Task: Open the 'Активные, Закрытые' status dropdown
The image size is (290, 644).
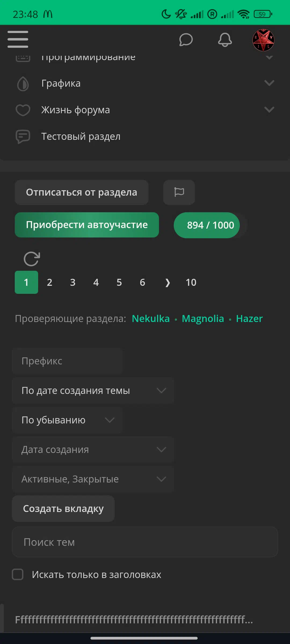Action: 93,479
